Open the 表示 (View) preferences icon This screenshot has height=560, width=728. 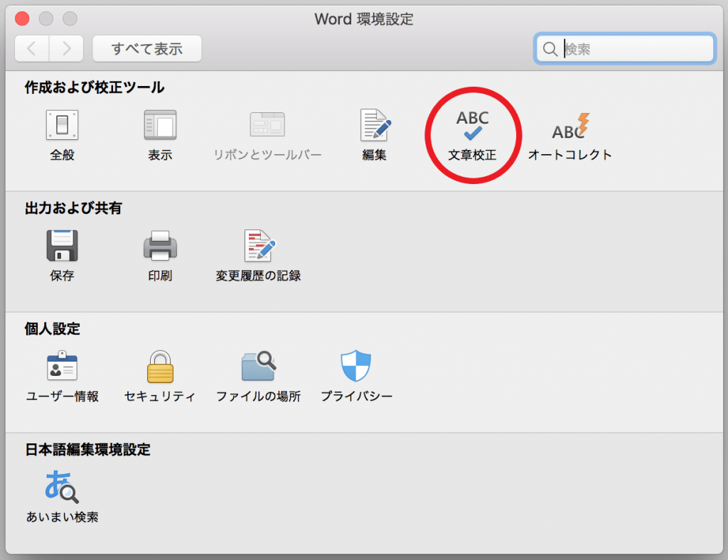pos(160,125)
